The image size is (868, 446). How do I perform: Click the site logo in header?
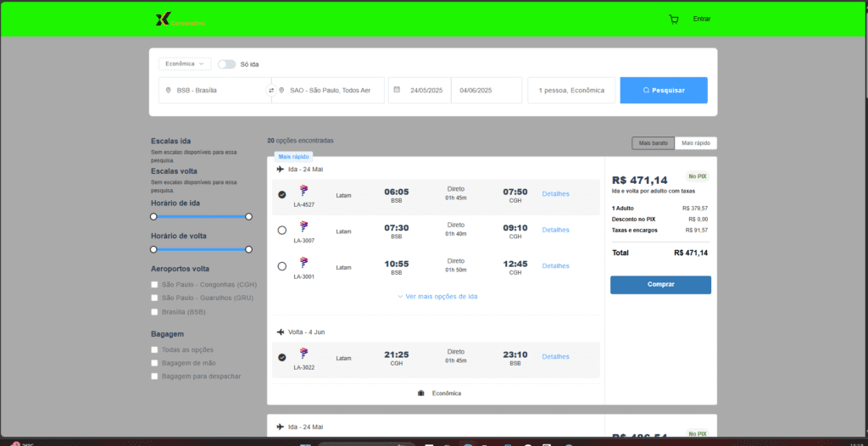click(164, 20)
